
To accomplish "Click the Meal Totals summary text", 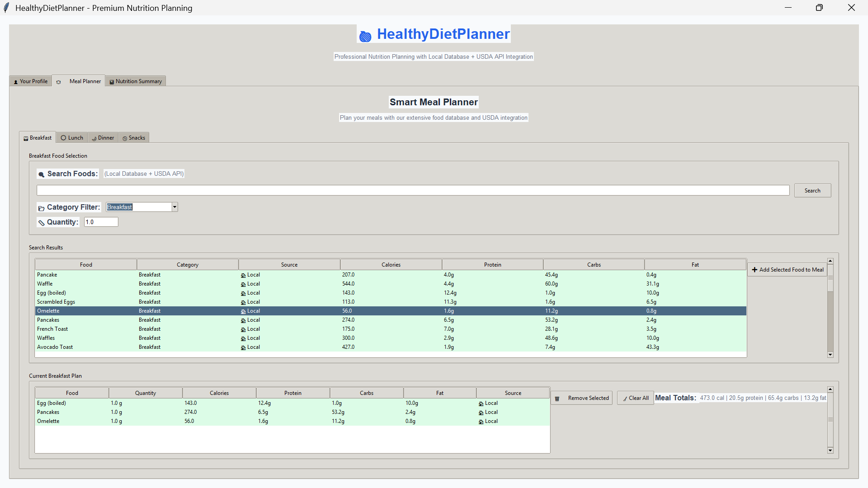I will (763, 398).
